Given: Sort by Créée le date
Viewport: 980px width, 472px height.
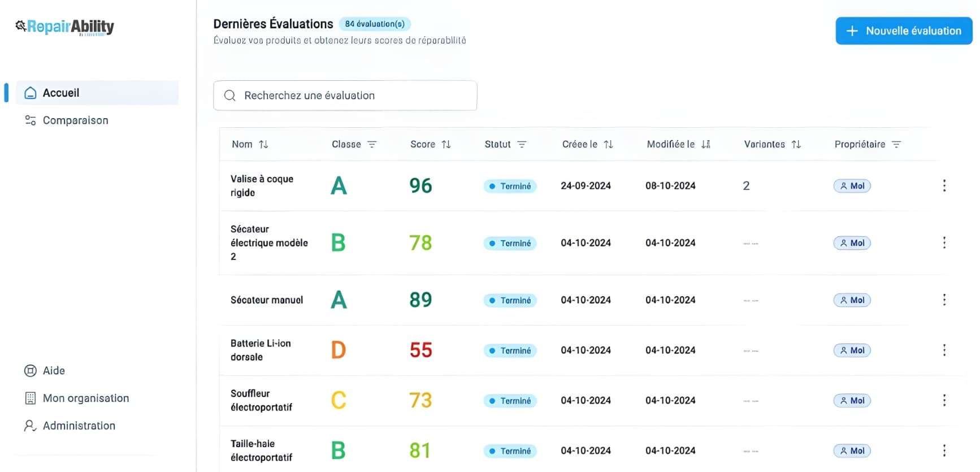Looking at the screenshot, I should (x=608, y=144).
